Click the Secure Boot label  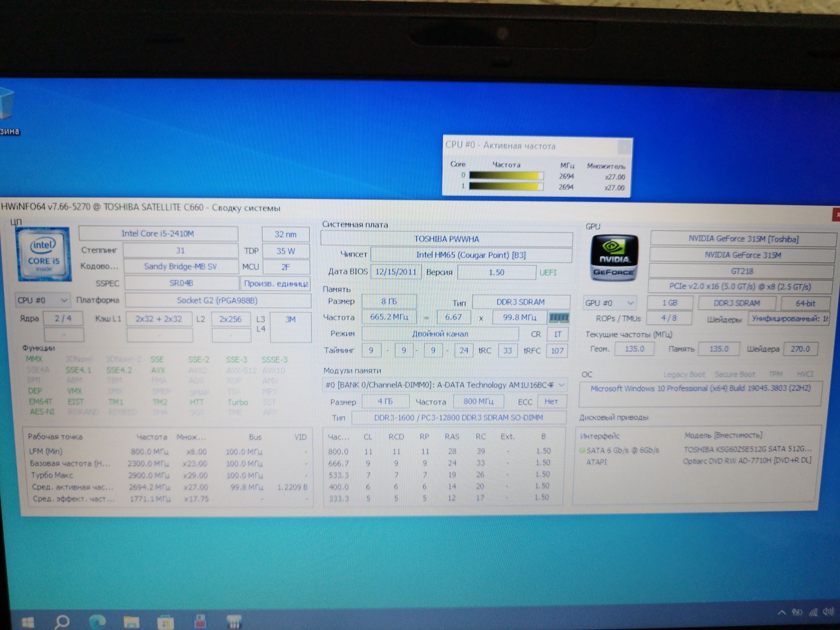[735, 374]
